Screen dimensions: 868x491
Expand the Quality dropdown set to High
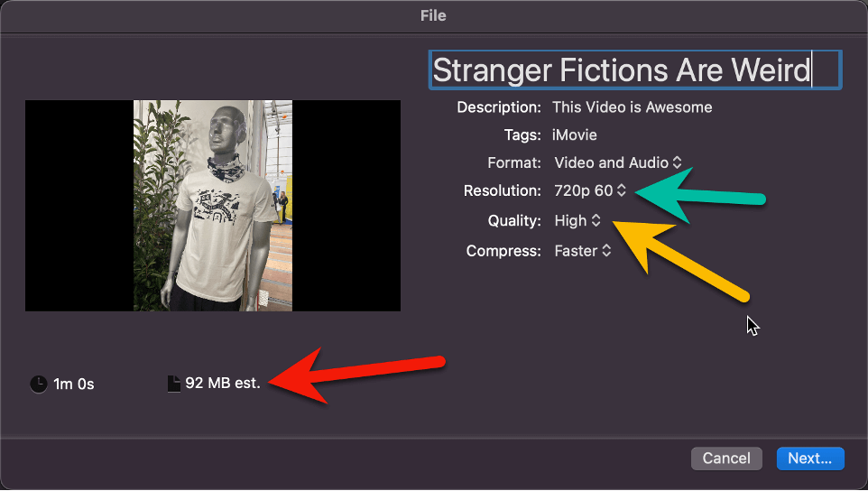[x=577, y=220]
